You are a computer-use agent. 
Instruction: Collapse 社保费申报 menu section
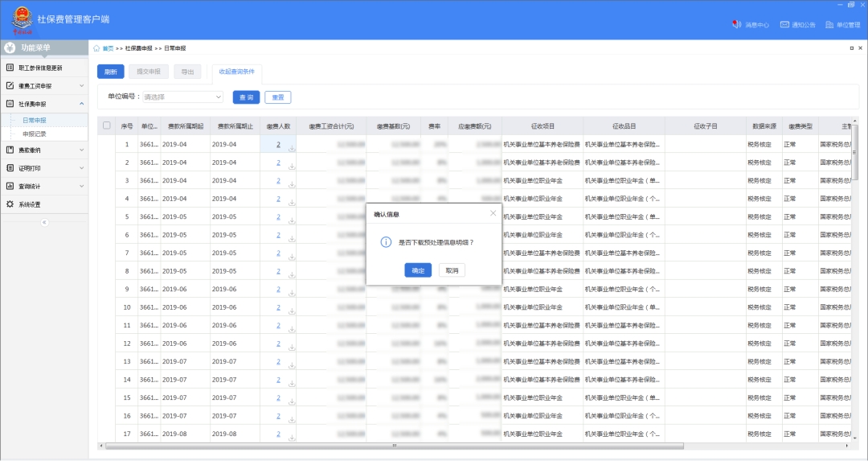[x=81, y=104]
